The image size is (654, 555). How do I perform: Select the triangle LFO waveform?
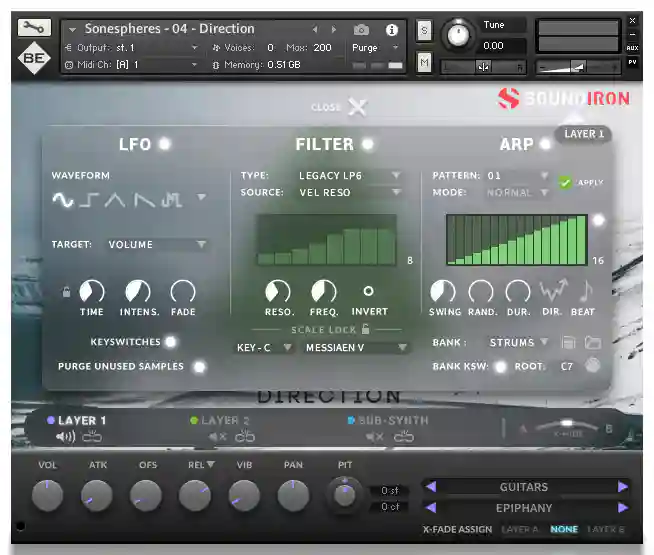click(x=115, y=200)
